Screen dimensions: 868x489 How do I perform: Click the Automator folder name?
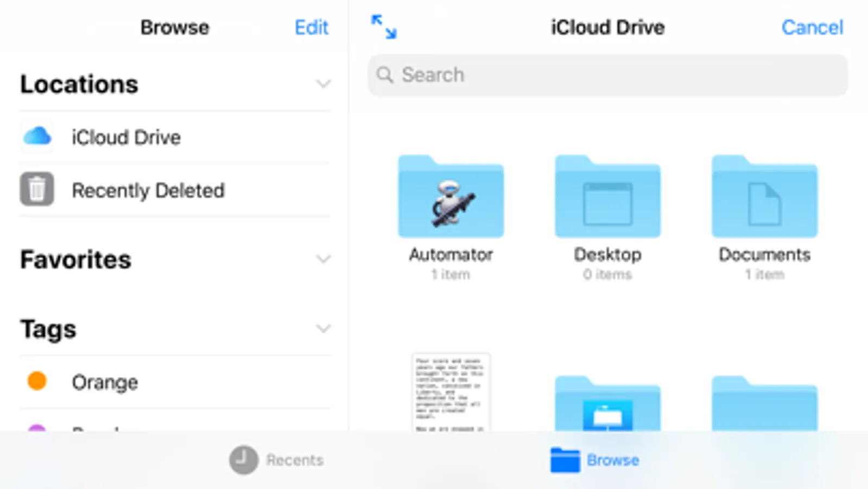click(451, 254)
